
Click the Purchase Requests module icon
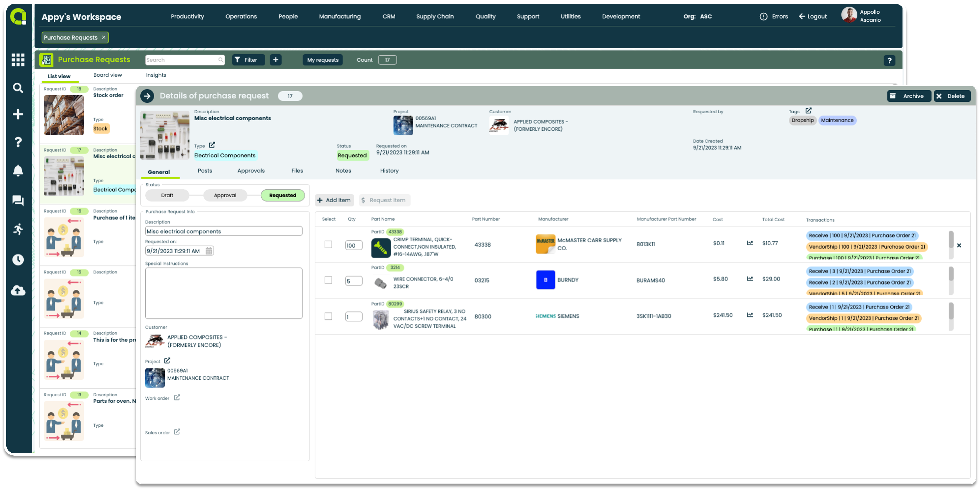(46, 60)
